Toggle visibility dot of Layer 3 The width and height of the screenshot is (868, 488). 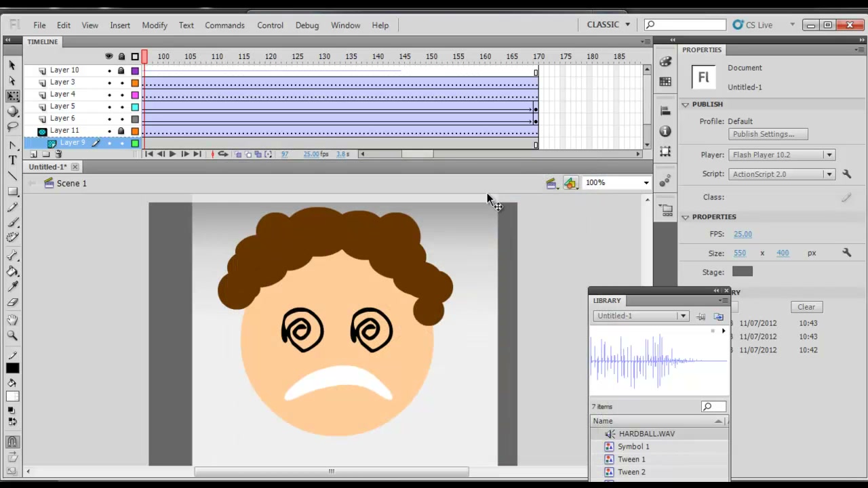[109, 83]
